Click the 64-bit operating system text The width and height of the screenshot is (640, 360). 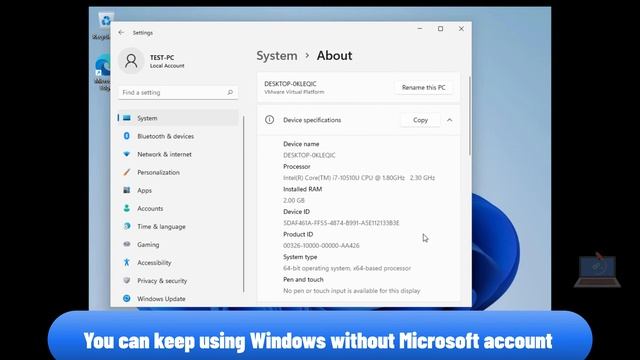point(347,268)
